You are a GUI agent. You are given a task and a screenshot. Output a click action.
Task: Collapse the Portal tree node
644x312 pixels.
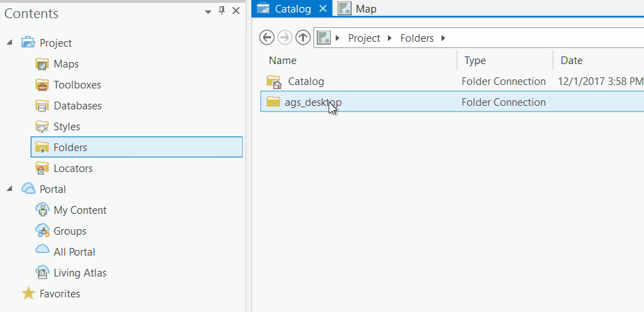point(9,189)
